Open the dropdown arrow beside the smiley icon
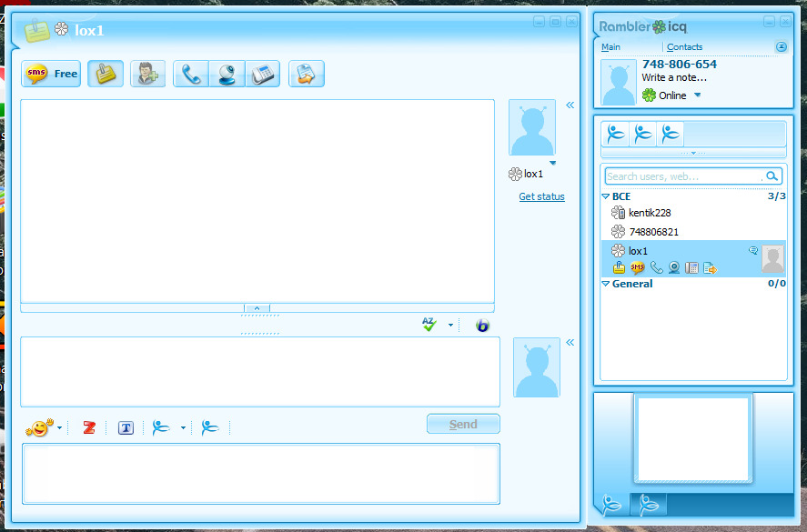The height and width of the screenshot is (532, 807). pos(60,427)
